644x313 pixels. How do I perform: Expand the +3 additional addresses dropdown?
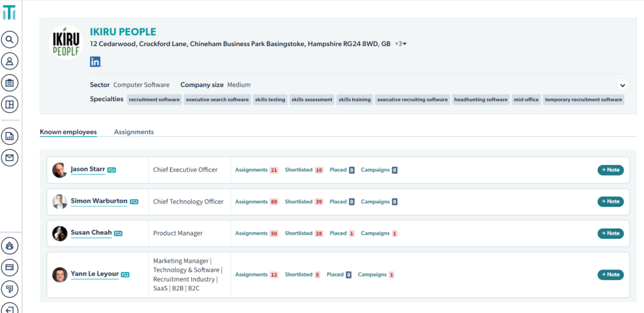click(401, 44)
